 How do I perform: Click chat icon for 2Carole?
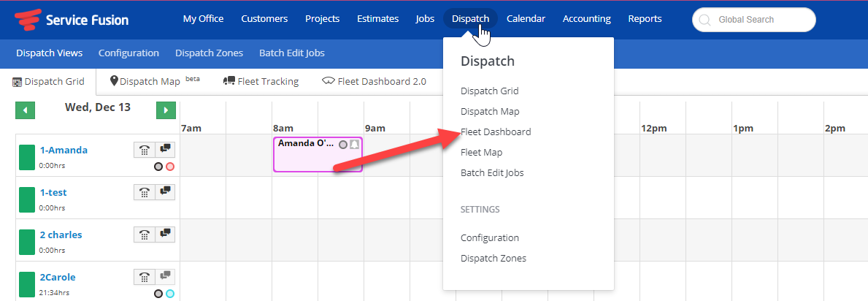pyautogui.click(x=165, y=276)
